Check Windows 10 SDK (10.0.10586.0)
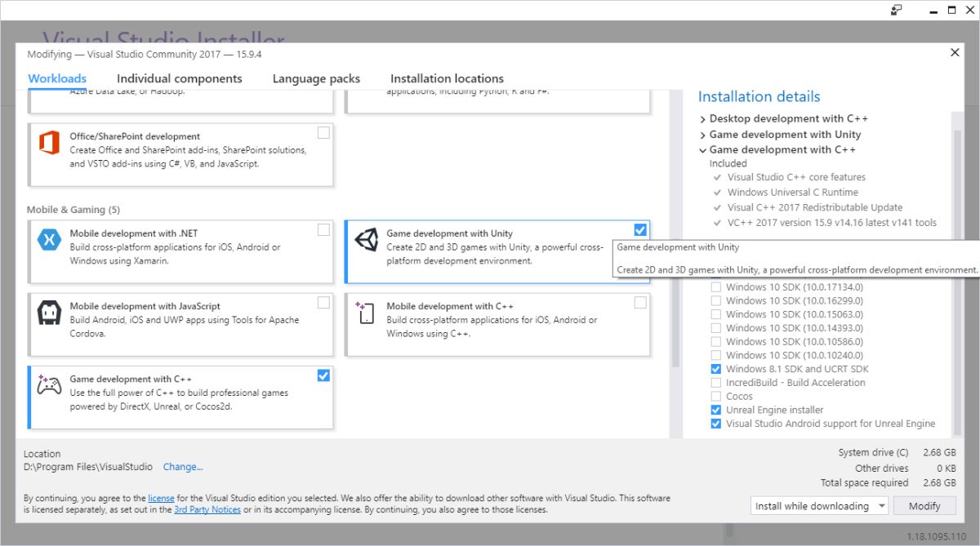980x546 pixels. (x=716, y=341)
